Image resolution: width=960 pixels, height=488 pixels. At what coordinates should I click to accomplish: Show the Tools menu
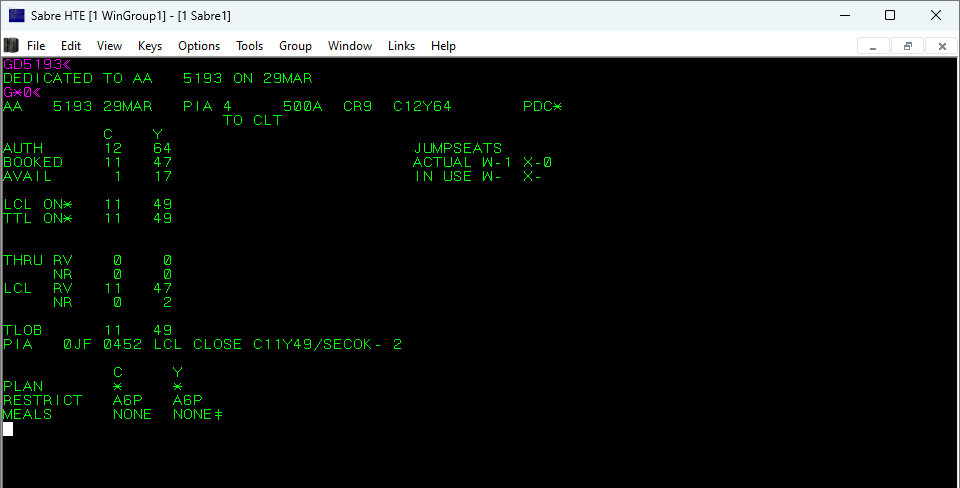pyautogui.click(x=249, y=46)
